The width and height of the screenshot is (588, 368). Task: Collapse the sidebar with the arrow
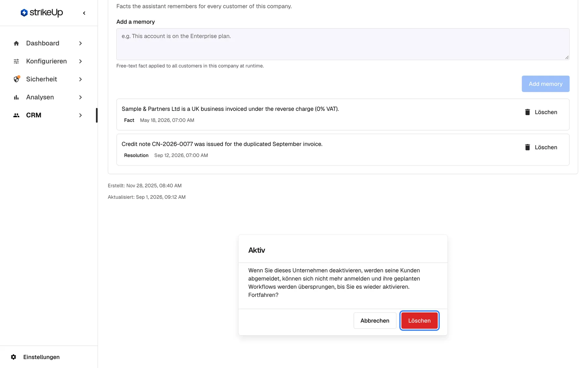(x=84, y=13)
